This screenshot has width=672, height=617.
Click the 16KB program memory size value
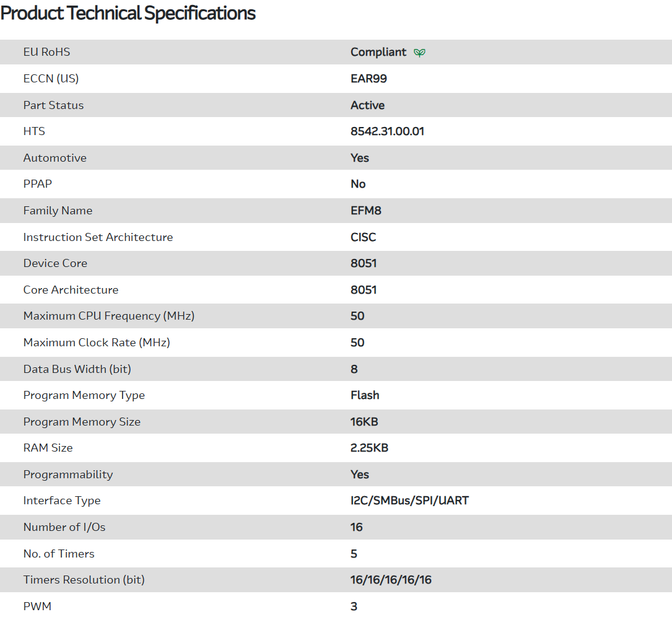[x=364, y=422]
